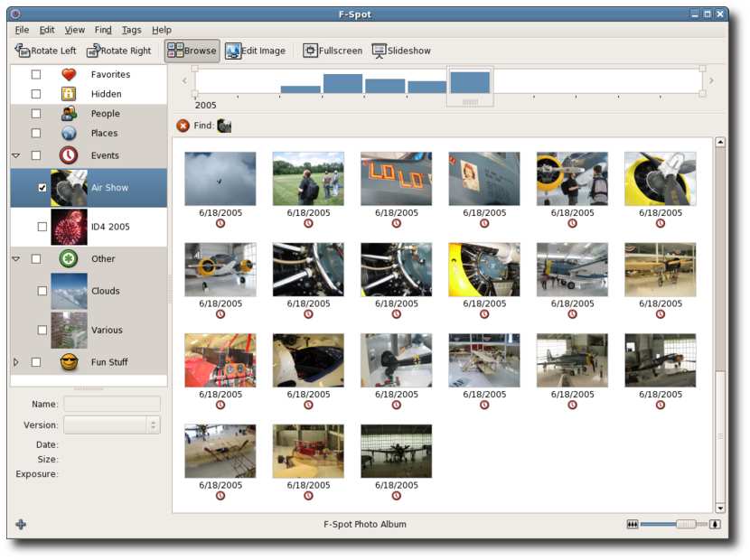Select the last dark hangar photo thumbnail

tap(396, 451)
